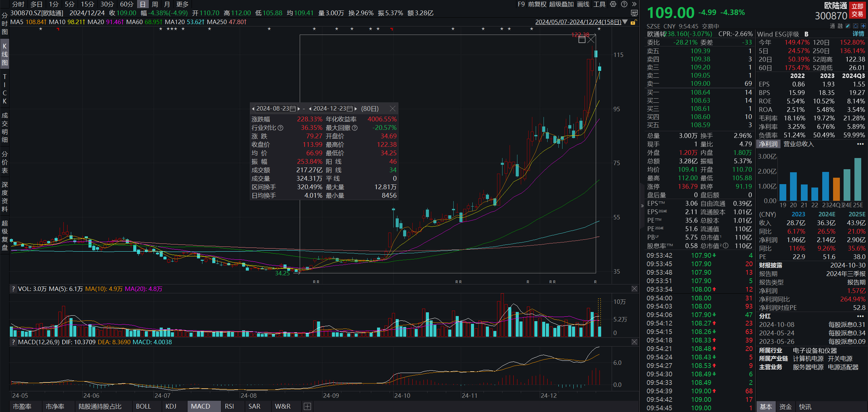Close the interval statistics popup
Viewport: 868px width, 412px height.
(x=393, y=109)
